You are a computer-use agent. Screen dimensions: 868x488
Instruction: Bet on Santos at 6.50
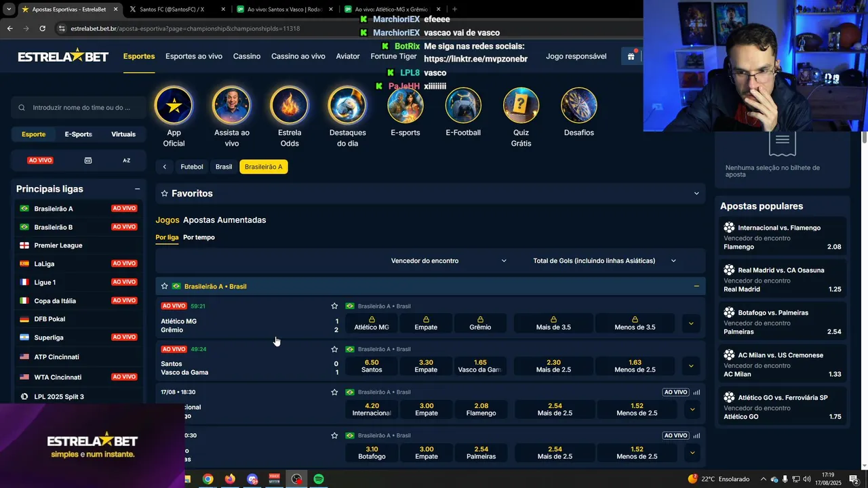[x=372, y=366]
